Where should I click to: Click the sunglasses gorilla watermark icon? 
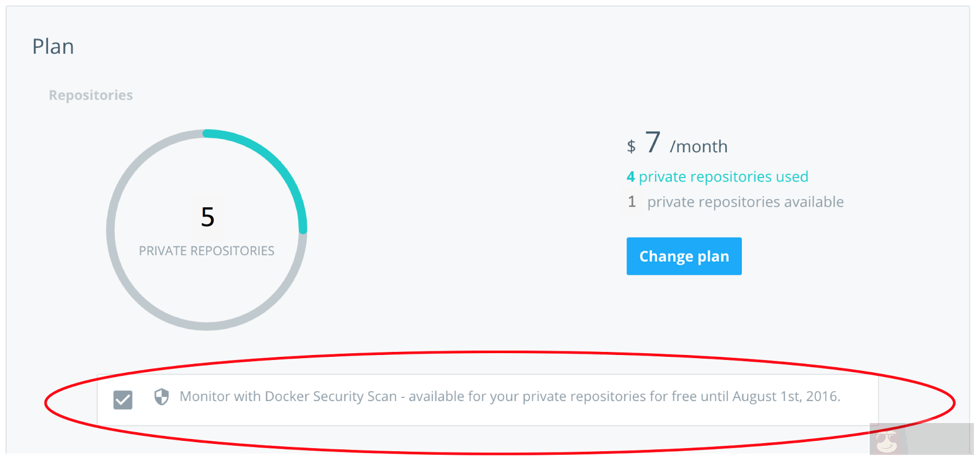[886, 441]
